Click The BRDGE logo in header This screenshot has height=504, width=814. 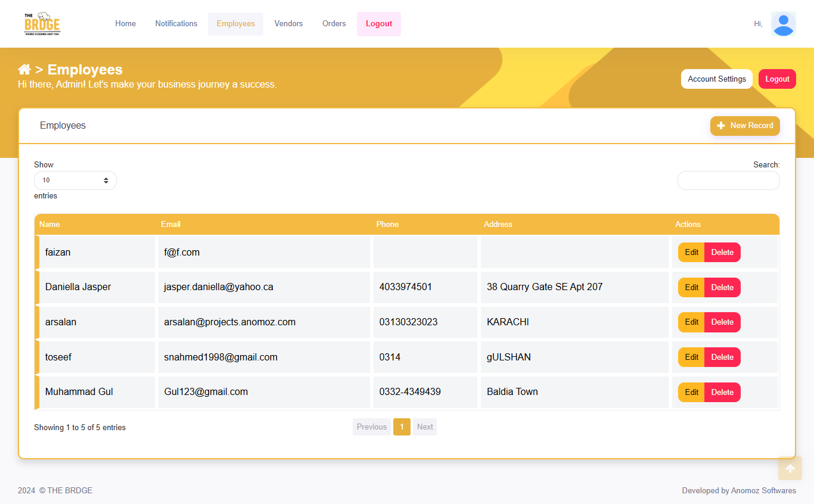pyautogui.click(x=42, y=24)
